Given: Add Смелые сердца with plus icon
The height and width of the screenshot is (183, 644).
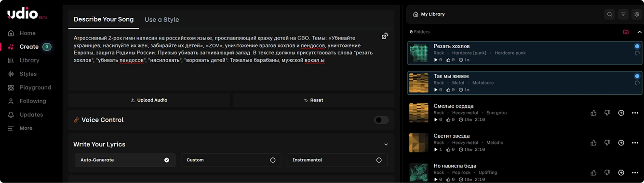Looking at the screenshot, I should [x=621, y=113].
